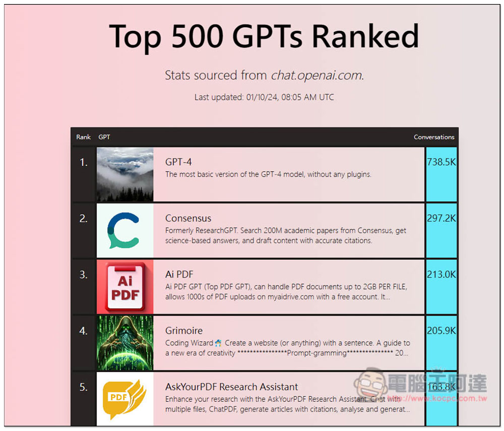
Task: Select the 738.5K conversations value
Action: (442, 162)
